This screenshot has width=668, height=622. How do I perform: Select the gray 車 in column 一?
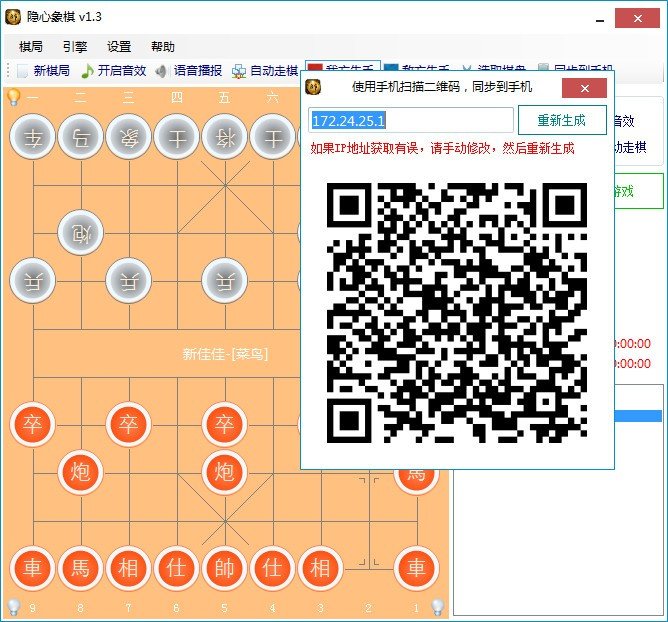point(32,137)
